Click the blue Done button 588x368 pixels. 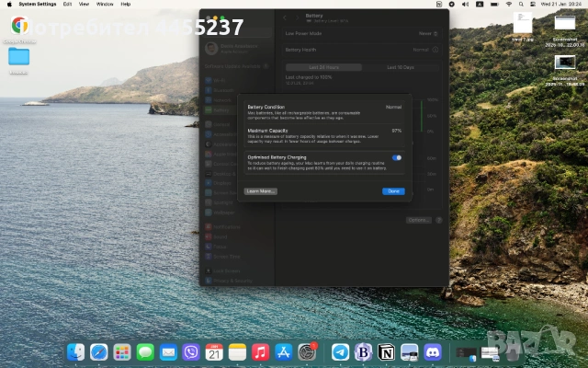tap(393, 191)
